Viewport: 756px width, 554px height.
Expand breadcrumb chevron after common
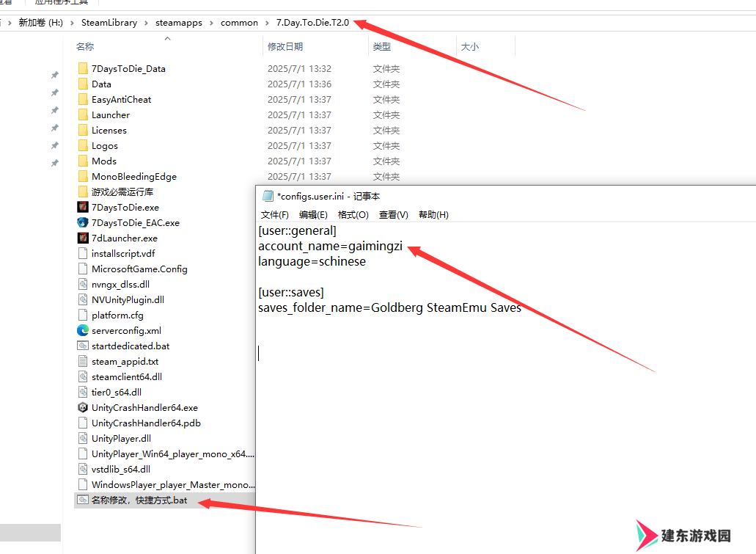pos(267,23)
